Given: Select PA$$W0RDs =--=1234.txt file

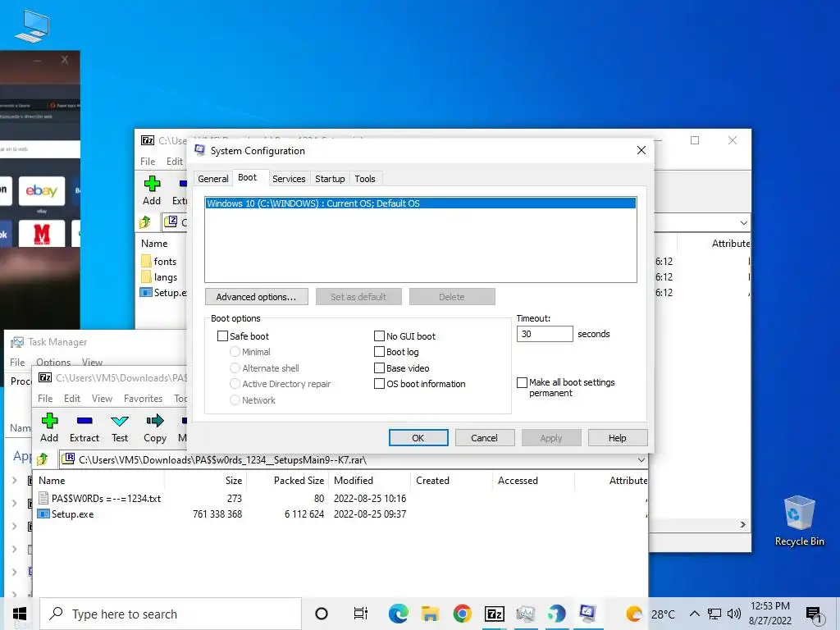Looking at the screenshot, I should click(99, 498).
